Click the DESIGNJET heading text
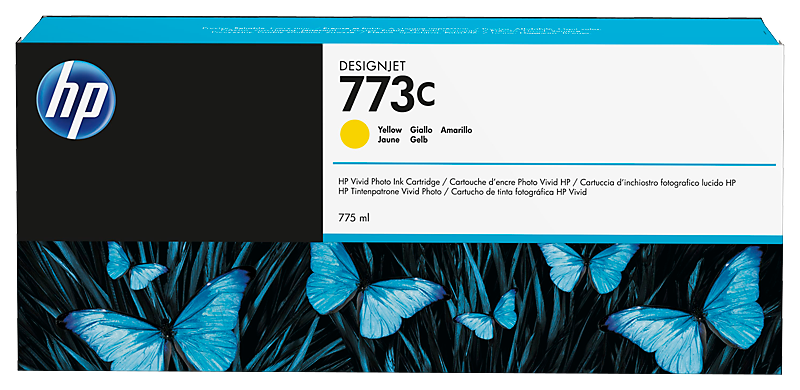The width and height of the screenshot is (800, 390). point(372,66)
